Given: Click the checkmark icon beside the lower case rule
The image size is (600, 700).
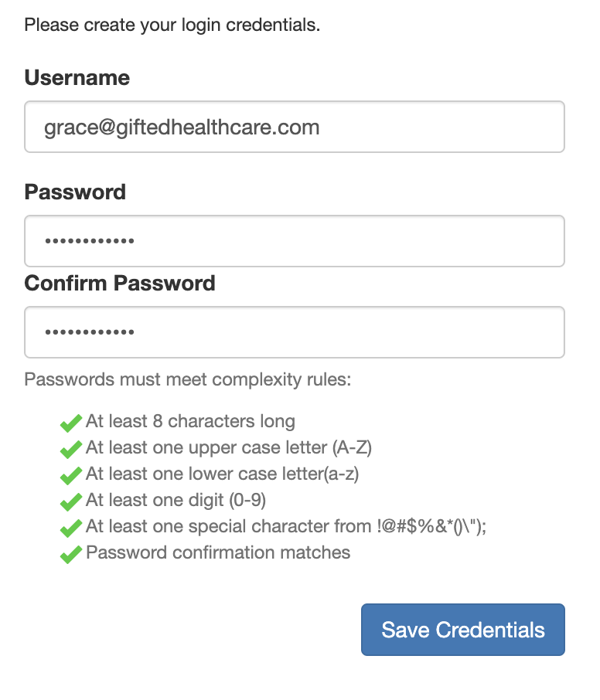Looking at the screenshot, I should [x=71, y=475].
